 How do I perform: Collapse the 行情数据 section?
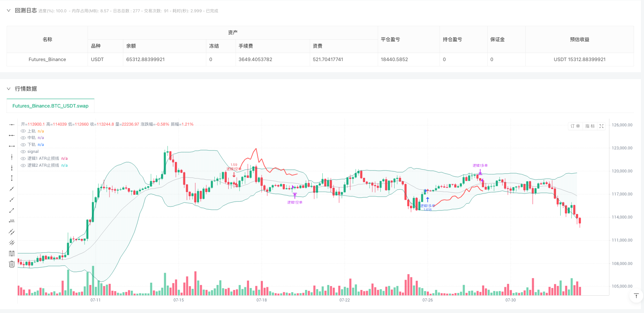pos(8,89)
